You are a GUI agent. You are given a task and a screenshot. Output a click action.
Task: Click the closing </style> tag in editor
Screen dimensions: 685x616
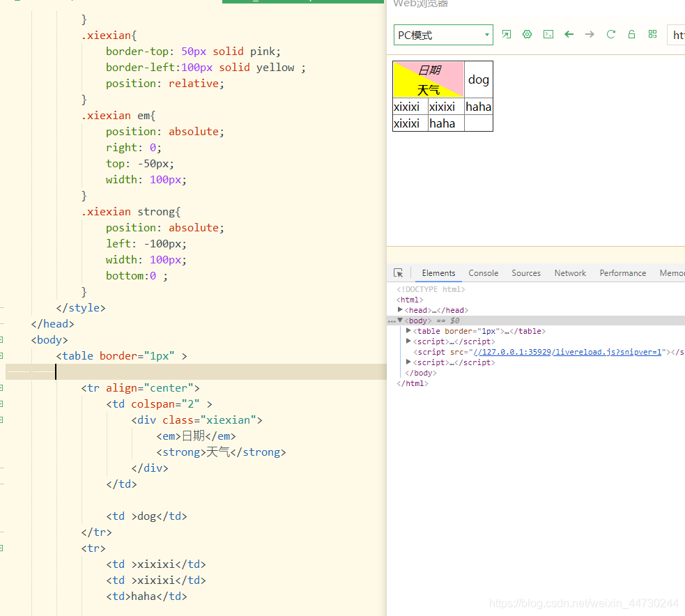[x=81, y=308]
